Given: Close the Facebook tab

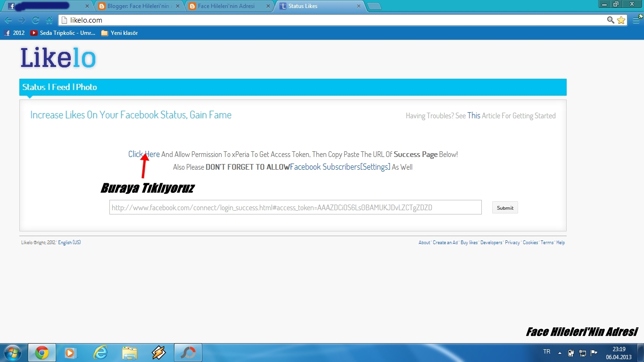Looking at the screenshot, I should pyautogui.click(x=87, y=6).
